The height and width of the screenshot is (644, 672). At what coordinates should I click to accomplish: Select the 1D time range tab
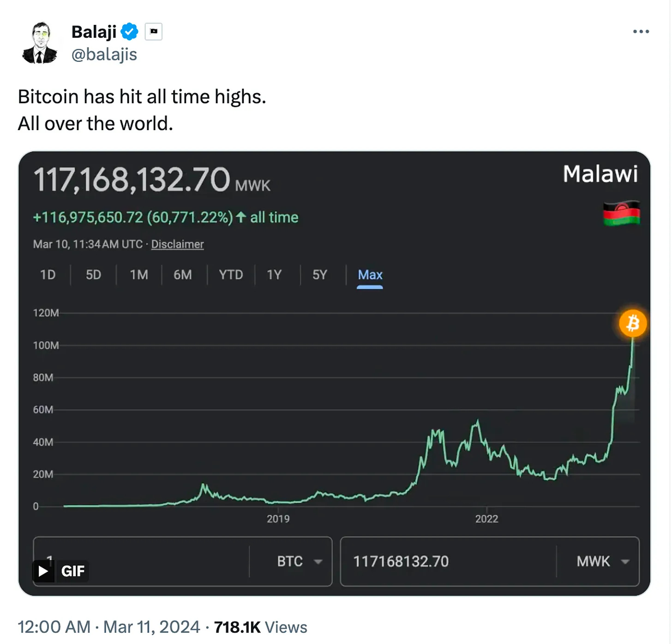[48, 275]
